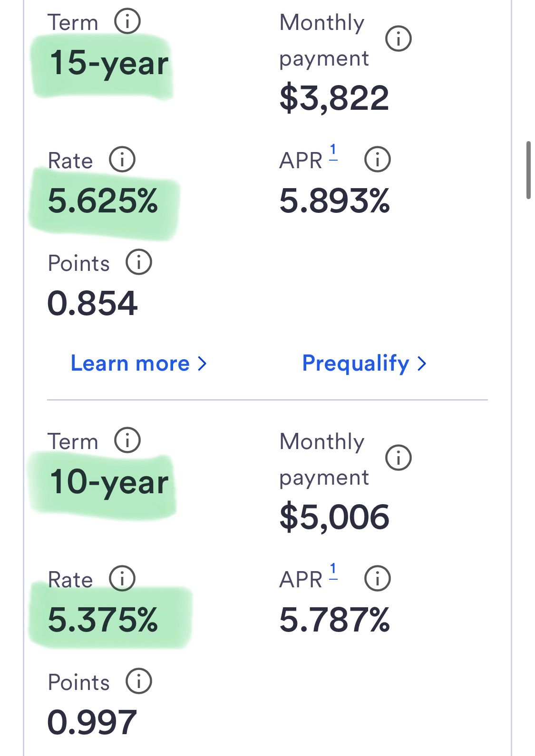Click Rate info icon above 5.375%

[x=122, y=579]
